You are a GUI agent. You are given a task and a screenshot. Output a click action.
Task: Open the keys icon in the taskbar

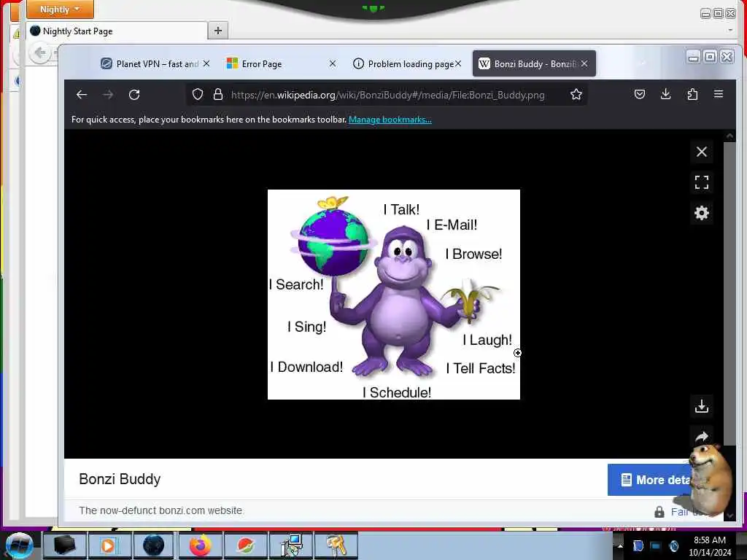coord(336,545)
